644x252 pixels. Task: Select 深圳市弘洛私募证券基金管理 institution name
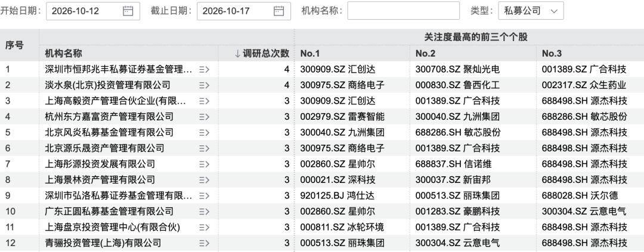tap(118, 196)
